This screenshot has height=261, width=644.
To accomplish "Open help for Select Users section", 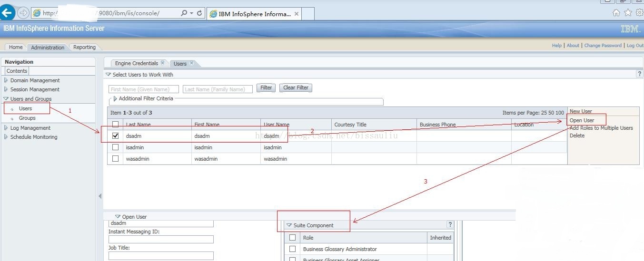I will coord(640,74).
